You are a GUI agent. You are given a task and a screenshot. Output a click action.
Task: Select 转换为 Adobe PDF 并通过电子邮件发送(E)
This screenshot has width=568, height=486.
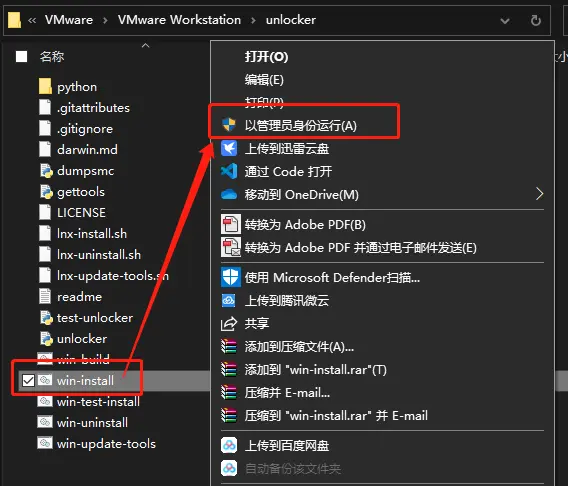[360, 248]
